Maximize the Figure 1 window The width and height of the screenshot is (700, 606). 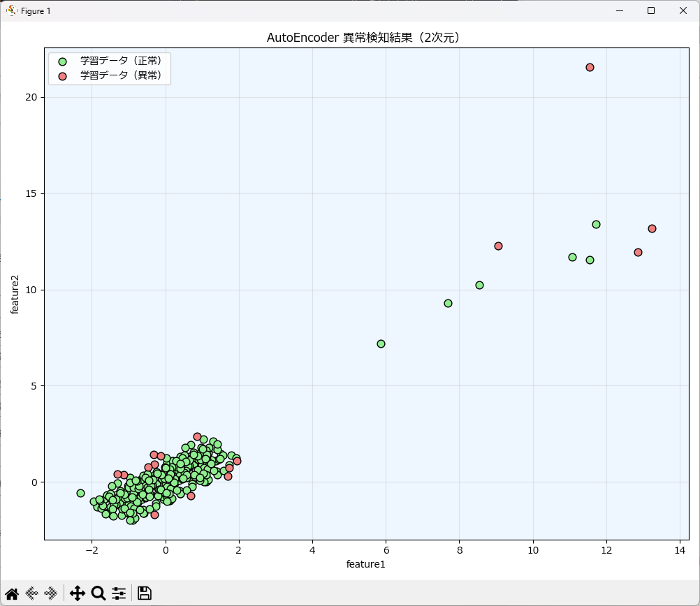coord(651,10)
